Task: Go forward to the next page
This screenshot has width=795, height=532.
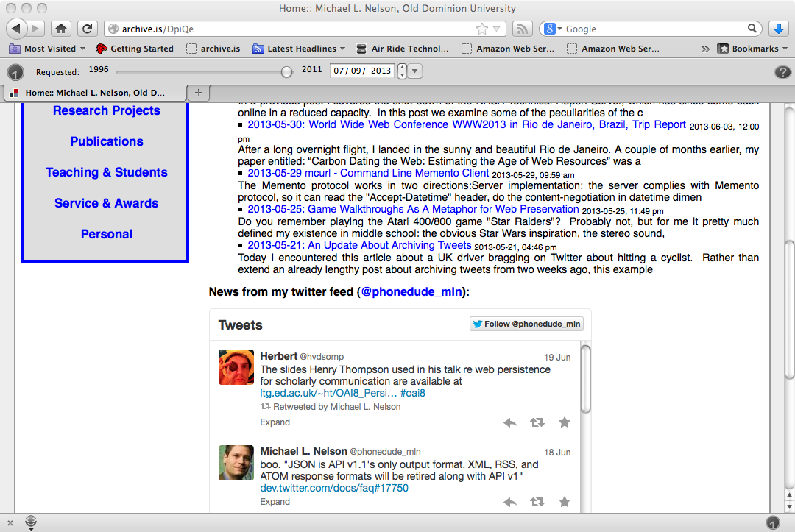Action: [35, 29]
